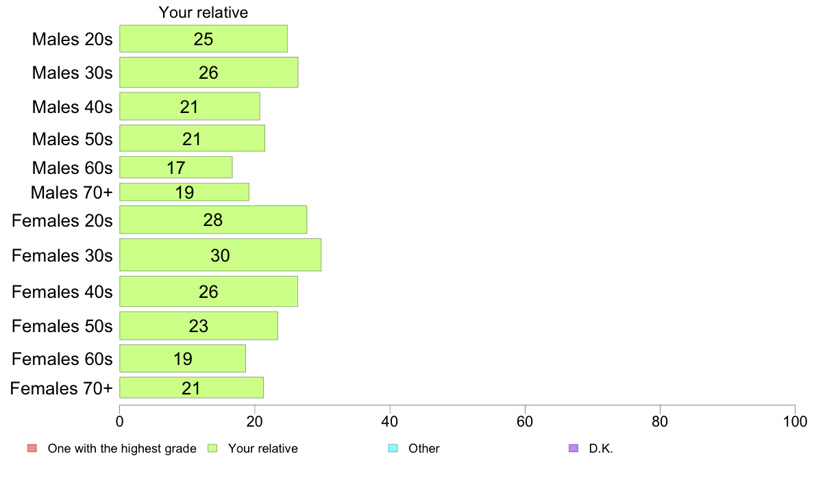Select the Females 60s bar
814x504 pixels.
[x=182, y=358]
